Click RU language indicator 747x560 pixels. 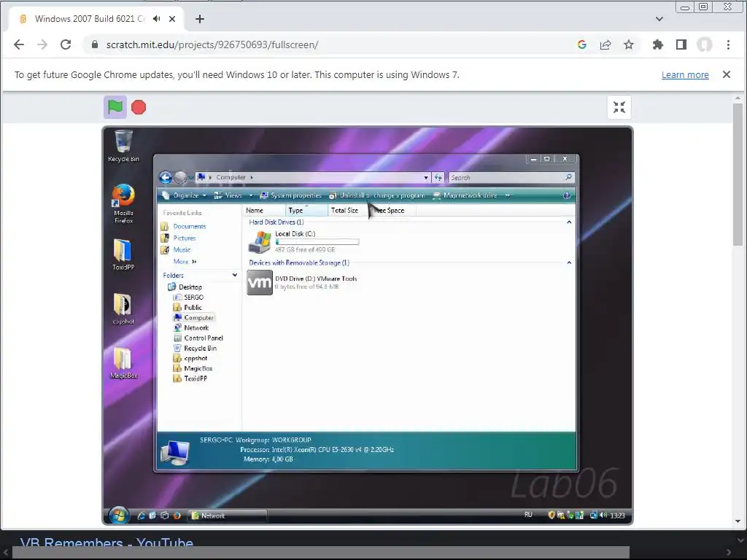[x=528, y=515]
